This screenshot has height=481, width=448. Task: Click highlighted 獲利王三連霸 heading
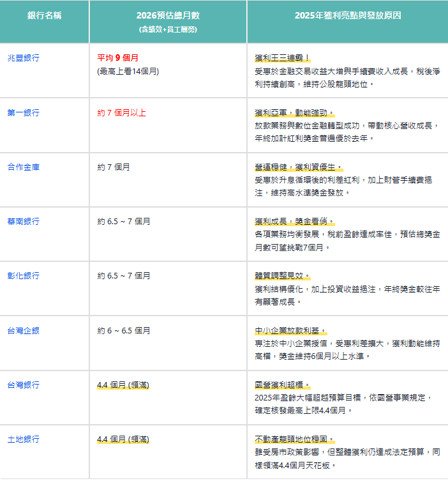click(x=283, y=58)
